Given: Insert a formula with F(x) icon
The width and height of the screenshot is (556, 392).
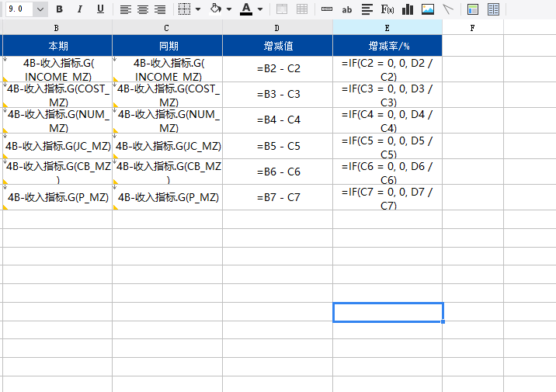Looking at the screenshot, I should tap(387, 9).
